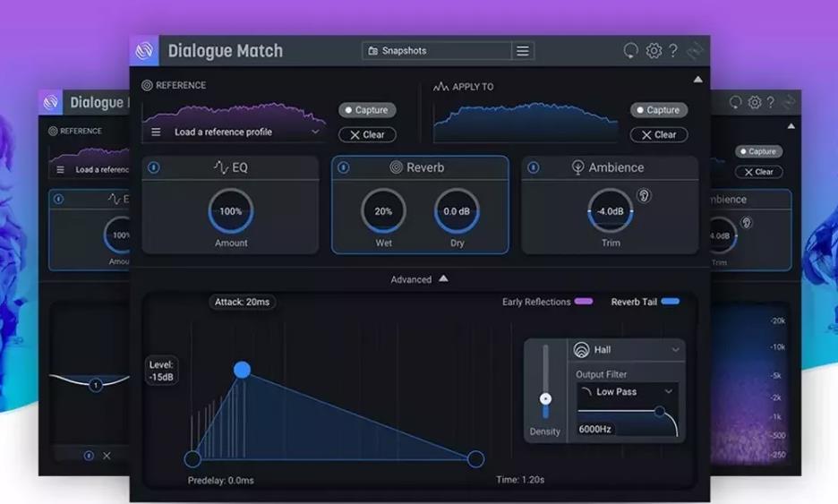Screen dimensions: 838x504
Task: Toggle the Reverb module power button
Action: [x=344, y=167]
